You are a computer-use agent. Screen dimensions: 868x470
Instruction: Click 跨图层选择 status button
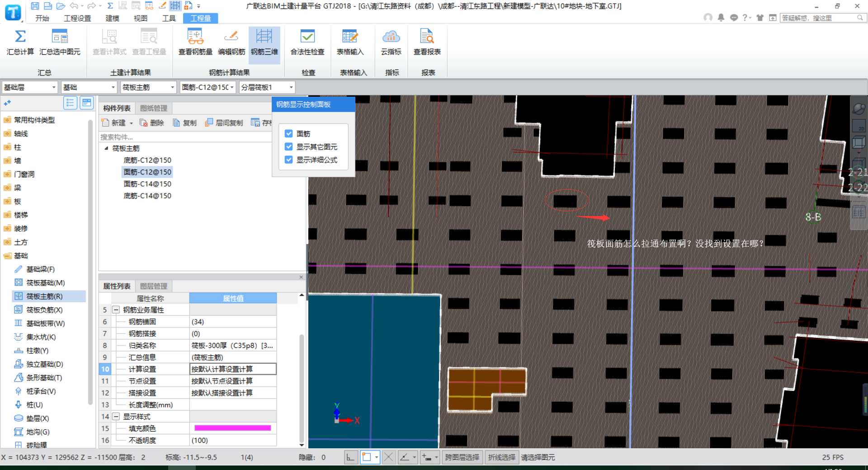462,457
